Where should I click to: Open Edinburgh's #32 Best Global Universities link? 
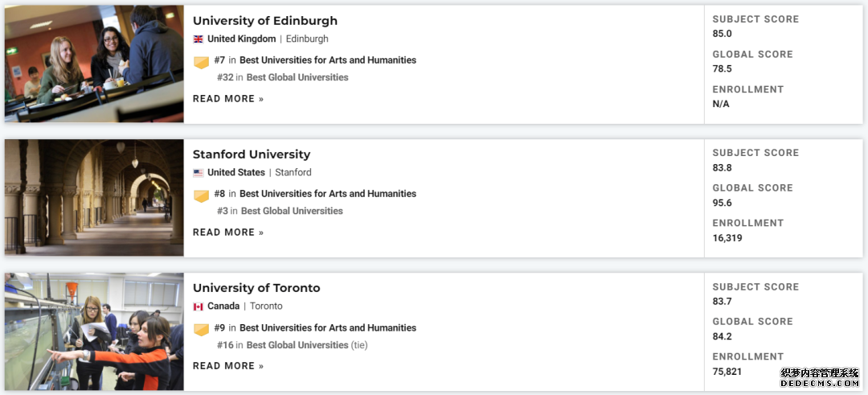point(283,77)
